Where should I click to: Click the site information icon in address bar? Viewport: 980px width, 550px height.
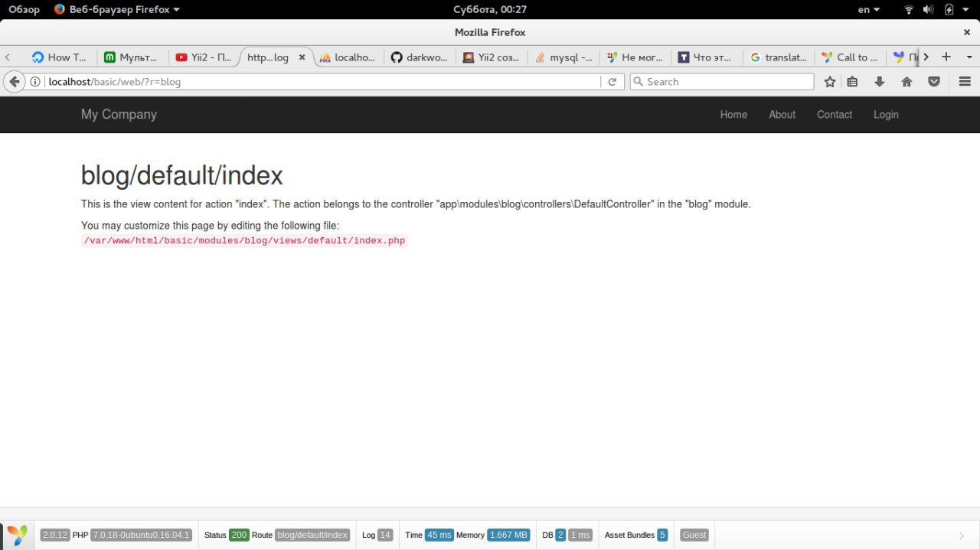click(35, 82)
